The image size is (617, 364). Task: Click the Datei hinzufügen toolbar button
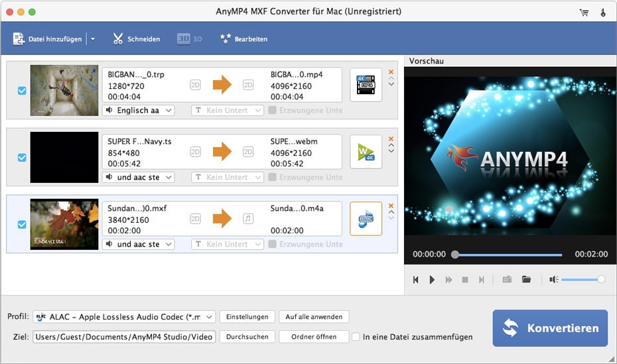tap(47, 39)
